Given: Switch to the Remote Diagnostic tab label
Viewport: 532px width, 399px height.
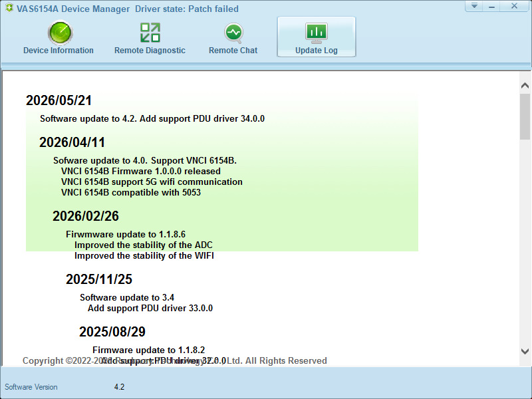Looking at the screenshot, I should coord(150,51).
